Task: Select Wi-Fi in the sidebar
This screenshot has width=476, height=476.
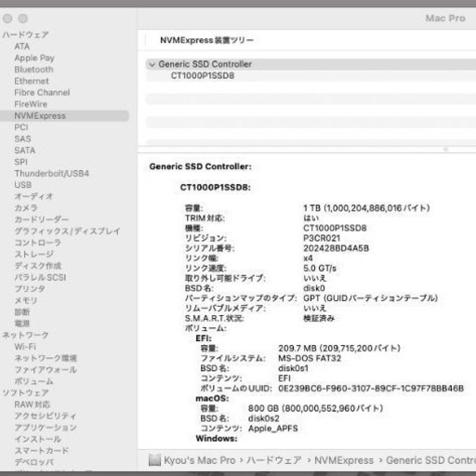Action: coord(25,347)
